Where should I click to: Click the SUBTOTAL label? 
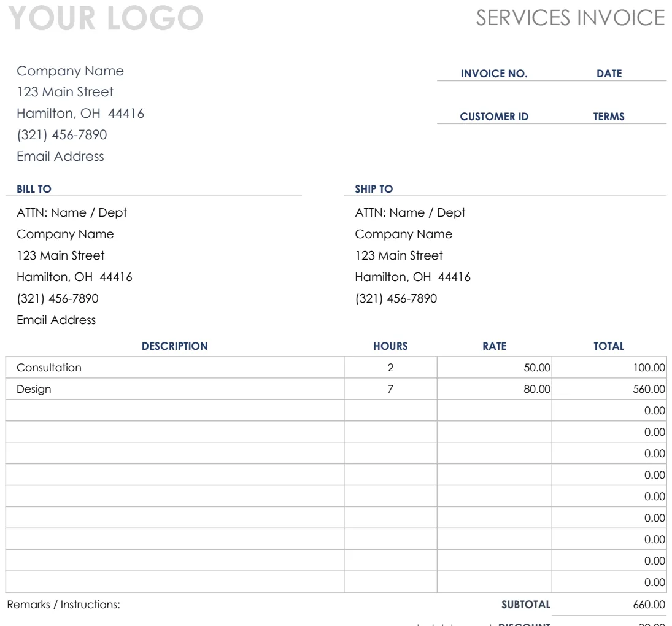[x=526, y=605]
